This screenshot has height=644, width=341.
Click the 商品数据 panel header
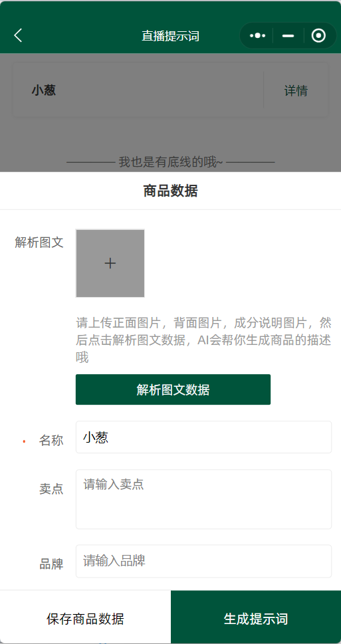click(170, 191)
